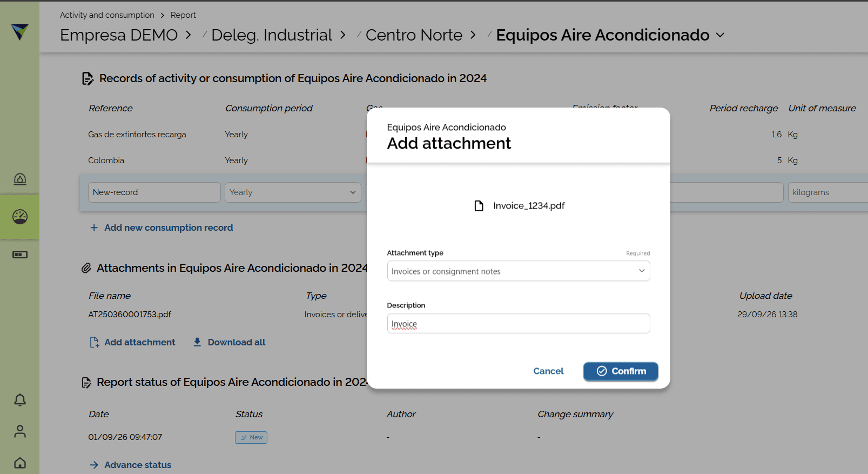Image resolution: width=868 pixels, height=474 pixels.
Task: Open notifications bell in sidebar
Action: (20, 400)
